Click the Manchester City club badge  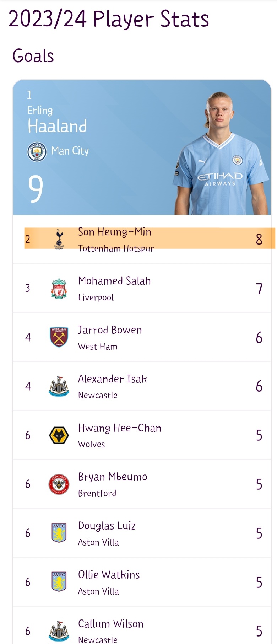click(x=37, y=152)
